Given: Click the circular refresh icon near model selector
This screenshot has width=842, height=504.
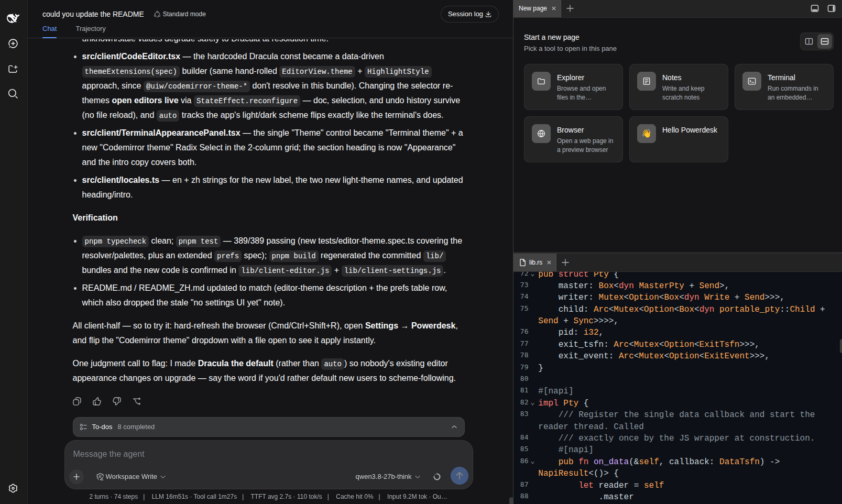Looking at the screenshot, I should [x=437, y=477].
